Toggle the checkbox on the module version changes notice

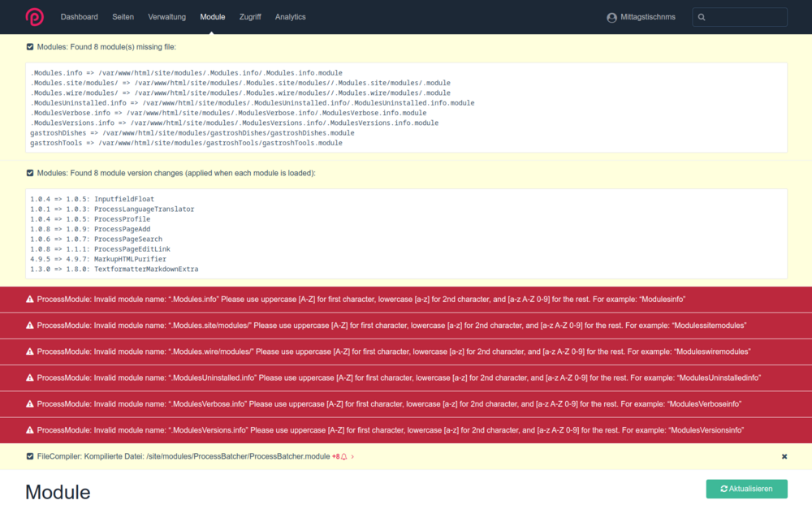point(30,172)
